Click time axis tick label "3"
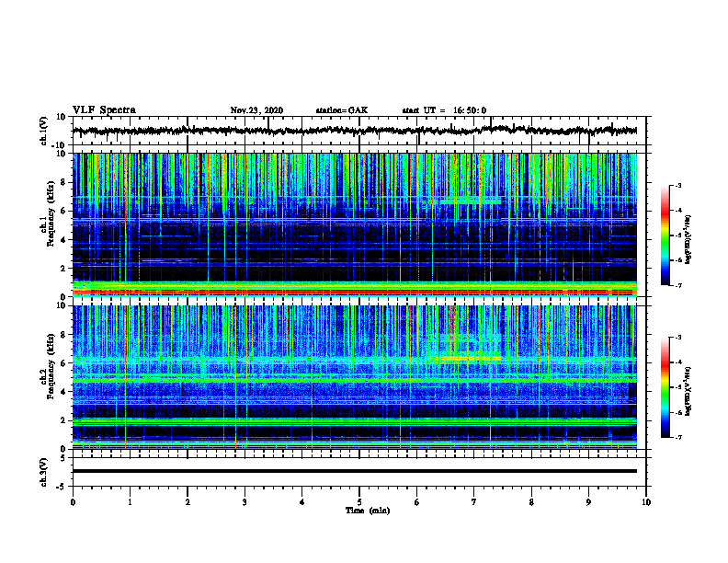Image resolution: width=728 pixels, height=563 pixels. pyautogui.click(x=245, y=502)
